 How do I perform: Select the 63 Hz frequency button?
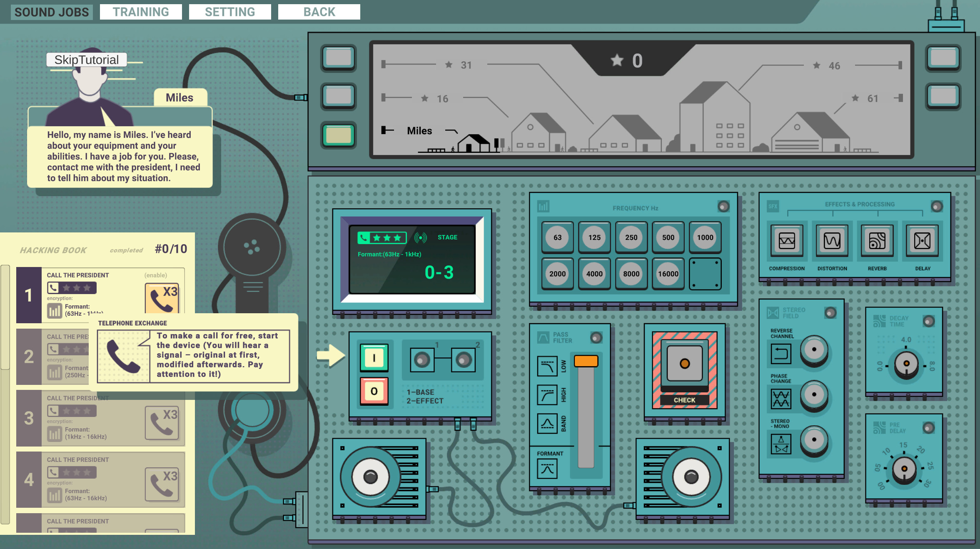(x=557, y=237)
